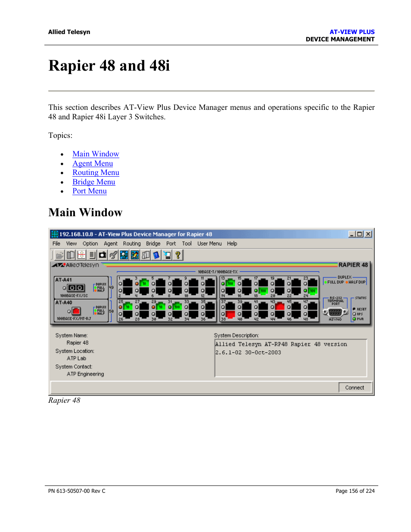Screen dimensions: 411x532
Task: Click the red AT-A40 port 50
Action: (76, 311)
